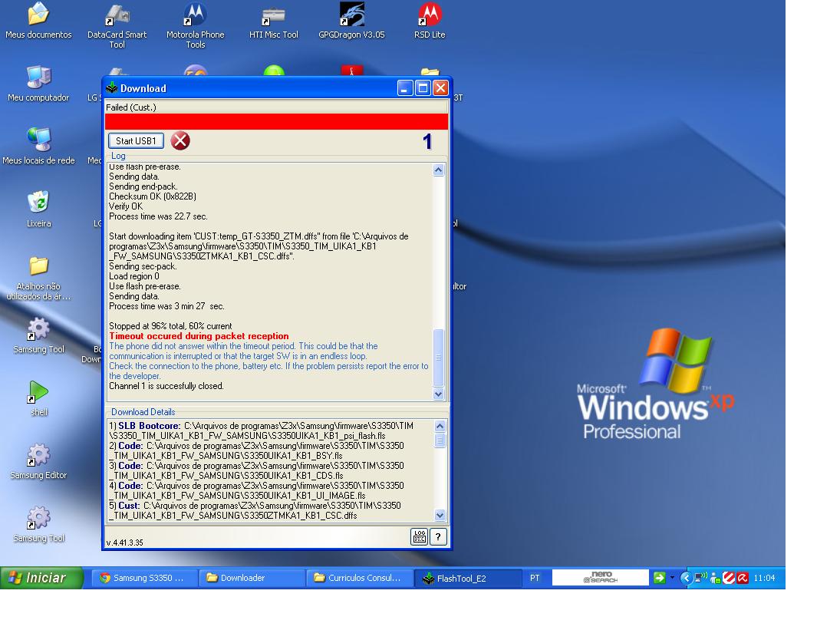
Task: Click the taskbar clock showing 11:04
Action: tap(764, 578)
